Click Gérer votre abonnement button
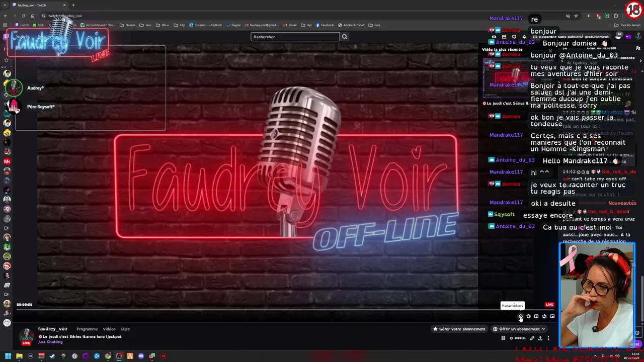Screen dimensions: 644x362 click(459, 329)
